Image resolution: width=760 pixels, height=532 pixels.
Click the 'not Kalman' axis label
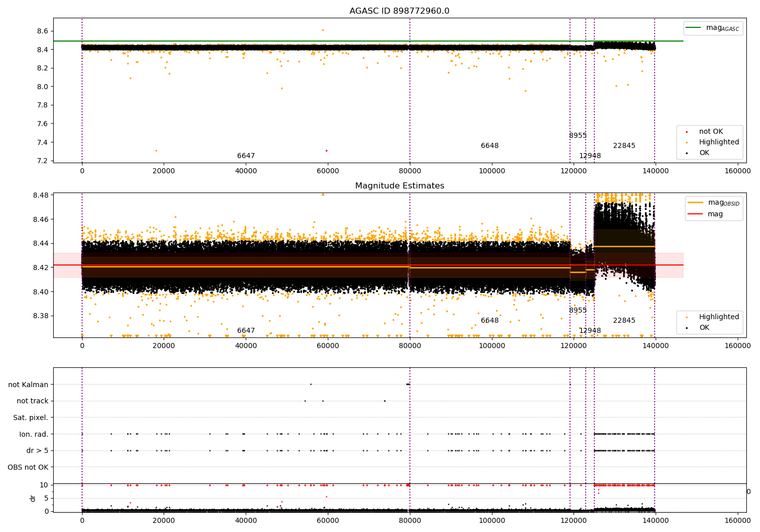click(x=28, y=385)
